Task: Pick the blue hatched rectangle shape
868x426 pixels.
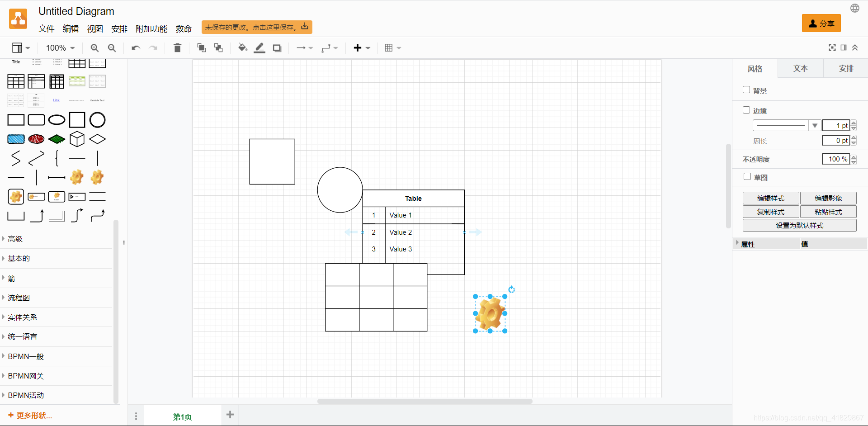Action: [16, 139]
